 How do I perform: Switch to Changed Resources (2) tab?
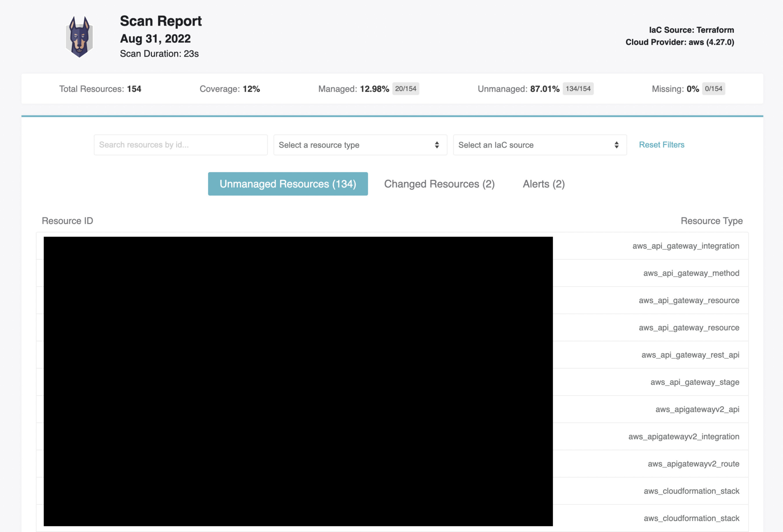(x=439, y=184)
